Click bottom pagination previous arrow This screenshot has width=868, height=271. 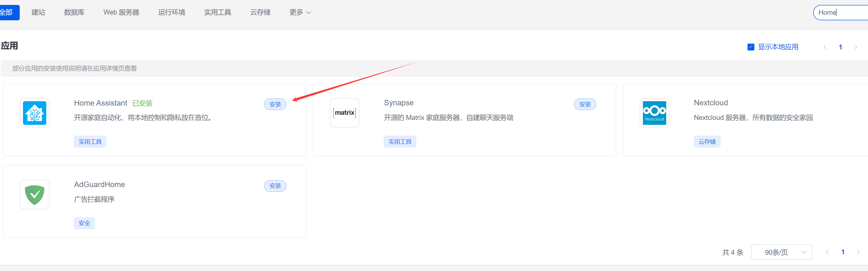point(827,252)
